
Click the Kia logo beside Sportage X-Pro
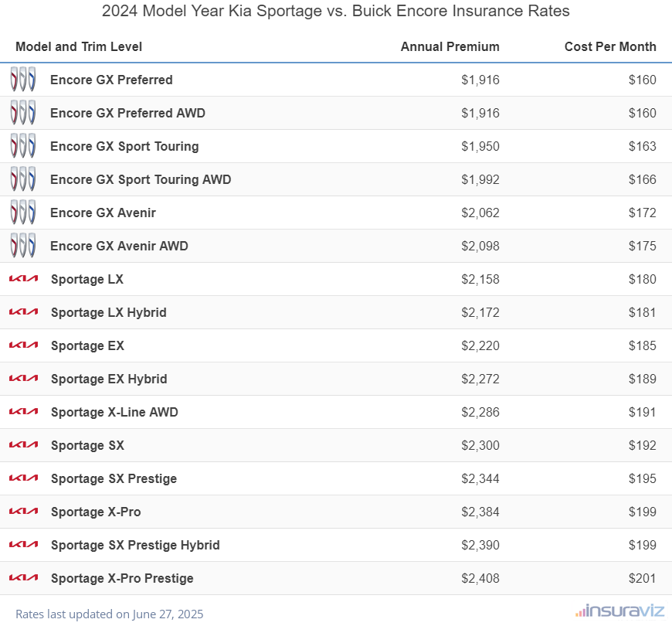[x=24, y=511]
